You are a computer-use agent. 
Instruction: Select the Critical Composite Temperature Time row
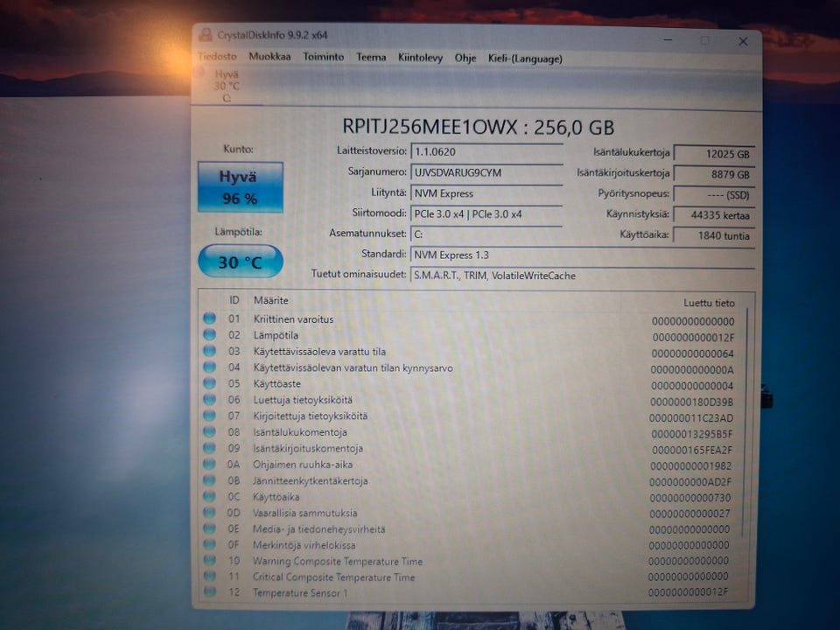(x=474, y=577)
